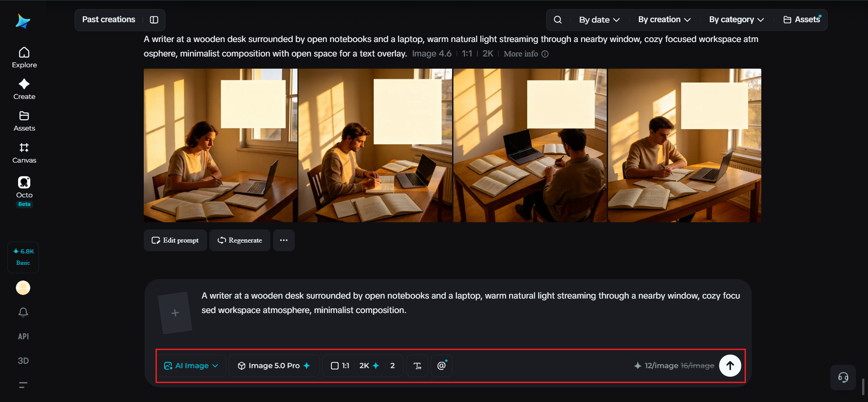
Task: Open the notifications bell
Action: point(23,312)
